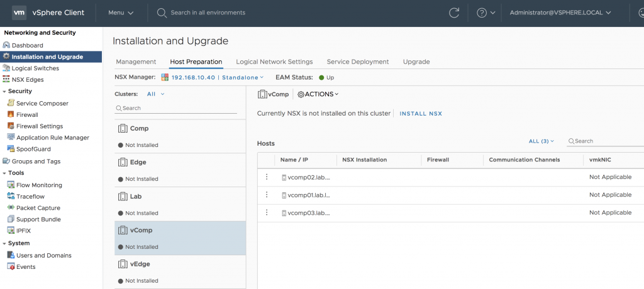Select the Comp cluster
644x289 pixels.
click(x=180, y=136)
